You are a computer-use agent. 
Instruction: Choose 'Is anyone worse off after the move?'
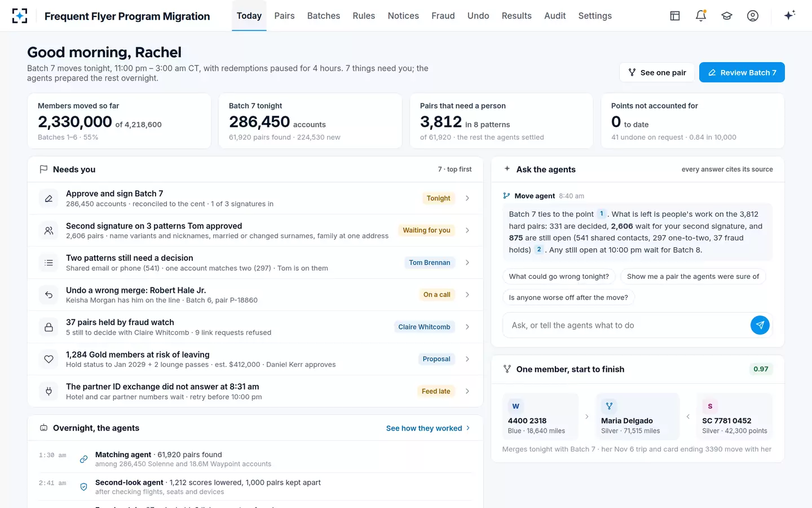(568, 297)
